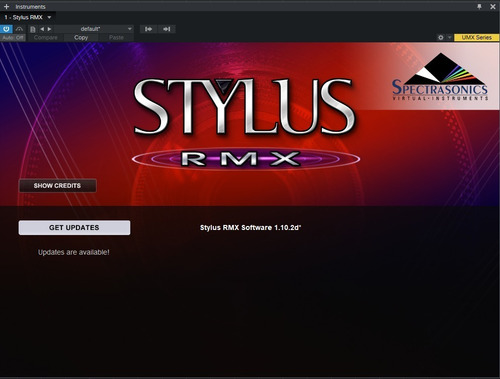Click the Stylus RMX Software 1.10.2d version text

(x=250, y=228)
